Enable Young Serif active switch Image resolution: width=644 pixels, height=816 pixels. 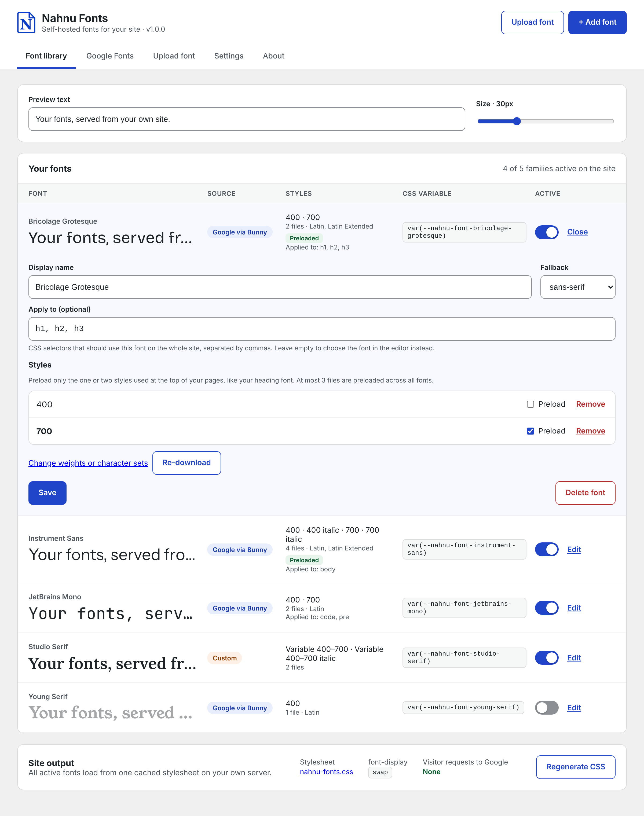tap(546, 707)
